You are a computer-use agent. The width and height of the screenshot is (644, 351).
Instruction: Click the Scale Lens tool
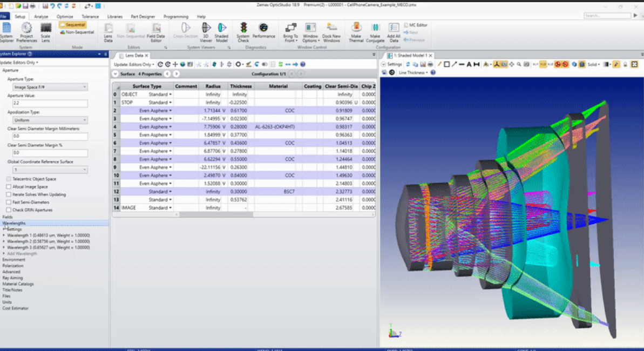45,32
